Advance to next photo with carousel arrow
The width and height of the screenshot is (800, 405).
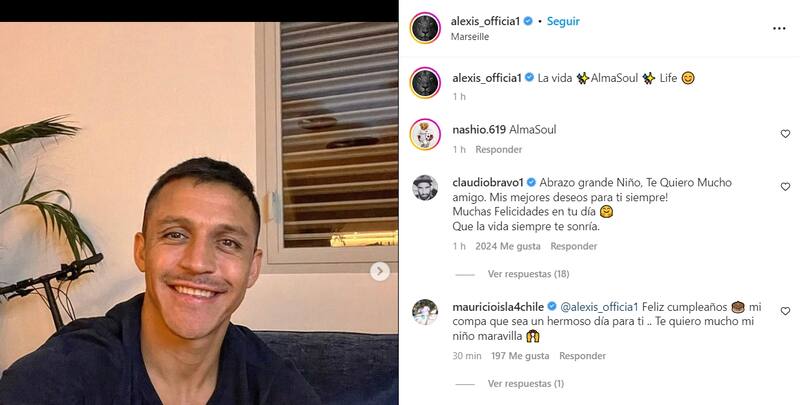[x=380, y=272]
